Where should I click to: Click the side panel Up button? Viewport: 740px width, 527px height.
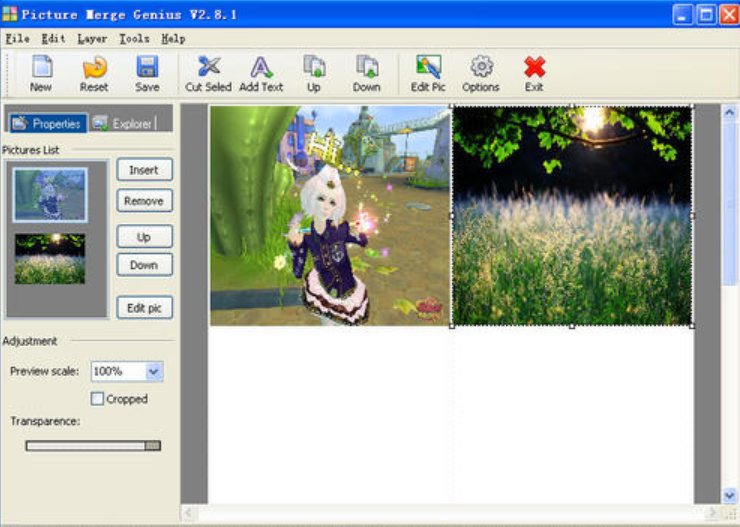click(x=144, y=237)
